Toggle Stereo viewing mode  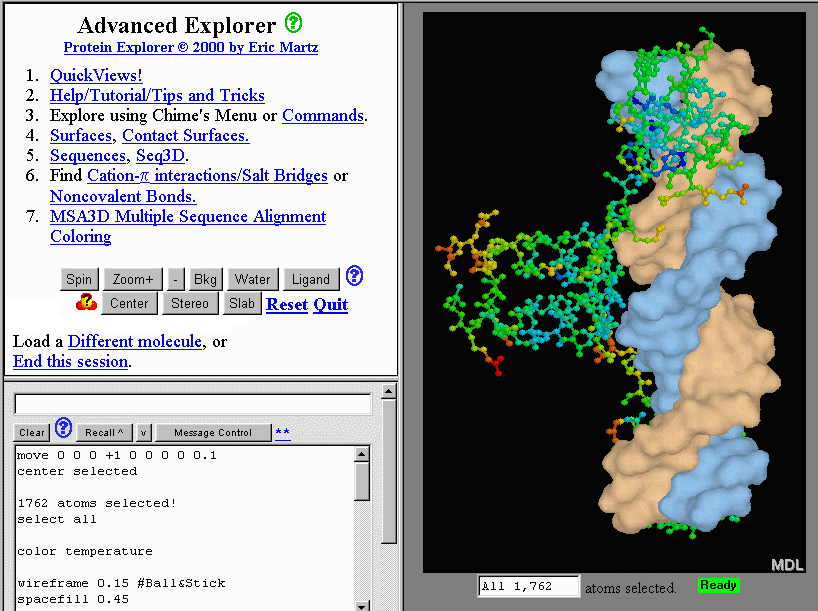click(x=189, y=303)
